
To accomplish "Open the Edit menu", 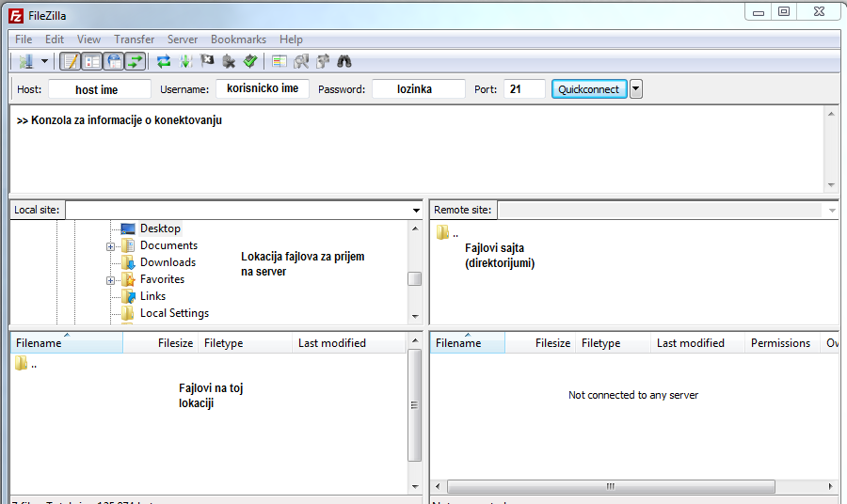I will click(x=54, y=39).
